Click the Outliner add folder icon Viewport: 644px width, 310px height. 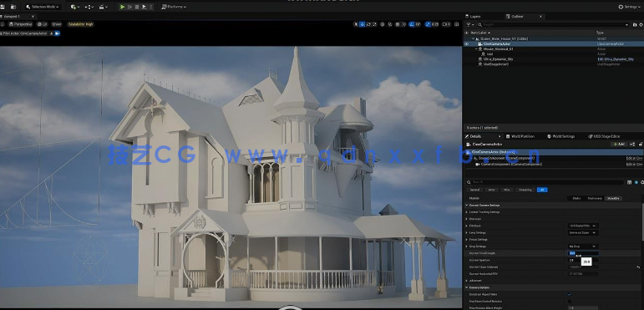(x=635, y=24)
